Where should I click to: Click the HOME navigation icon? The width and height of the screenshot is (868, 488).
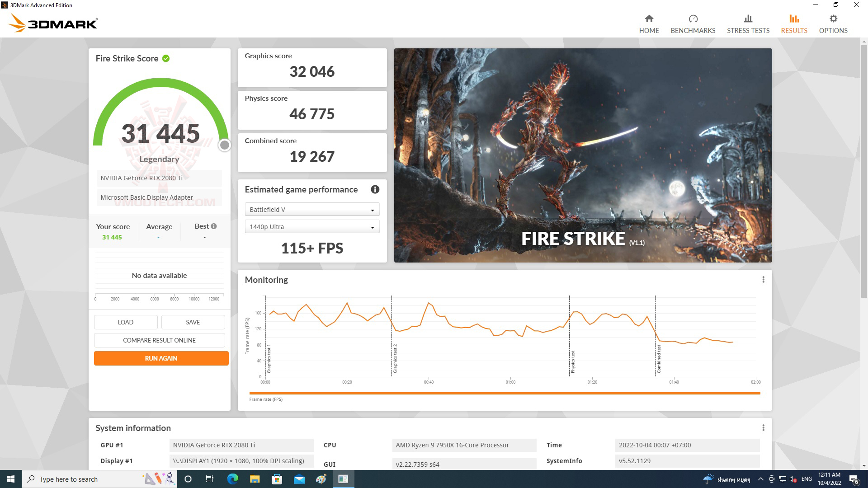[x=649, y=23]
